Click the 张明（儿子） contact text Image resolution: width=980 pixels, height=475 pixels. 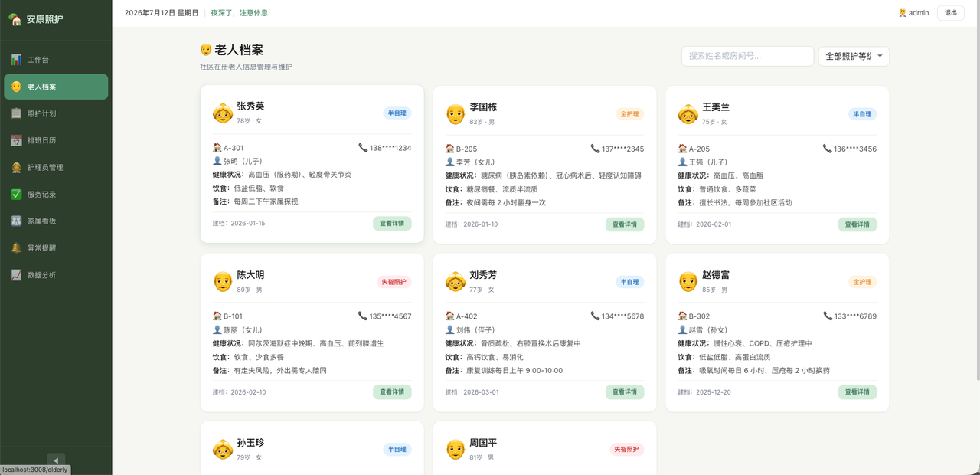(x=243, y=162)
